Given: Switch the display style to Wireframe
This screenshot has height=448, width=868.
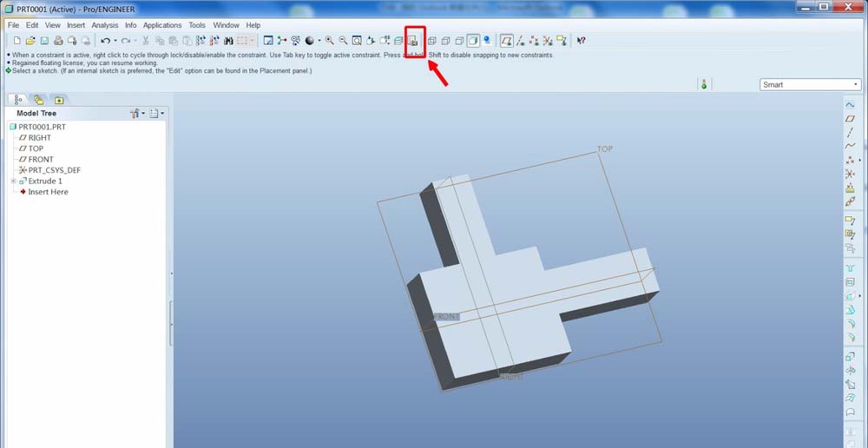Looking at the screenshot, I should pyautogui.click(x=432, y=41).
